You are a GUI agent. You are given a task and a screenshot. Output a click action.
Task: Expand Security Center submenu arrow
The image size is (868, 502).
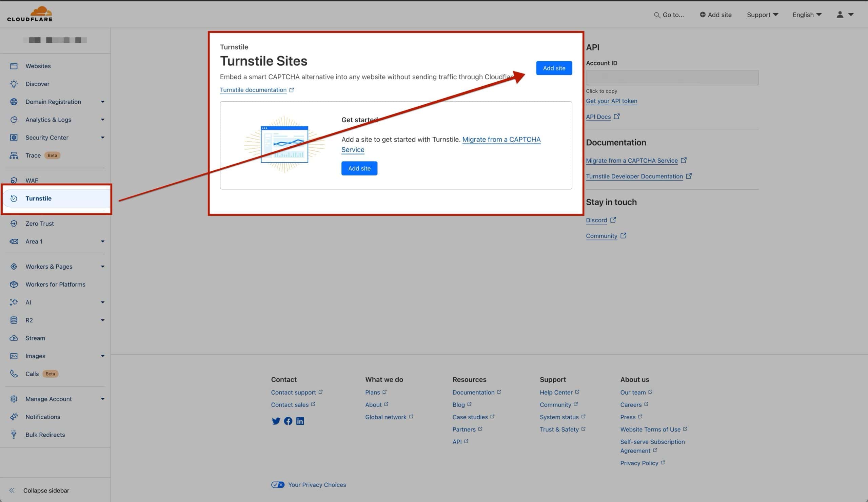(x=103, y=138)
